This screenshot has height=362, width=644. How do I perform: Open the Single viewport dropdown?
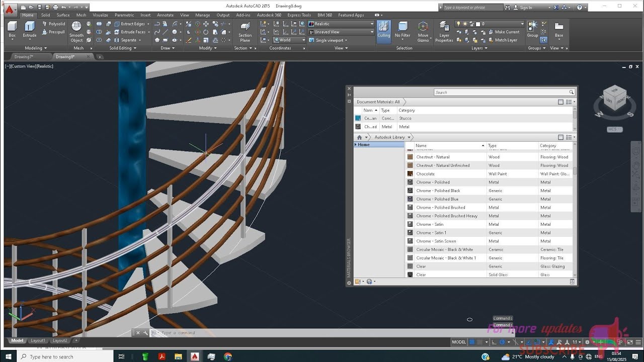point(328,40)
